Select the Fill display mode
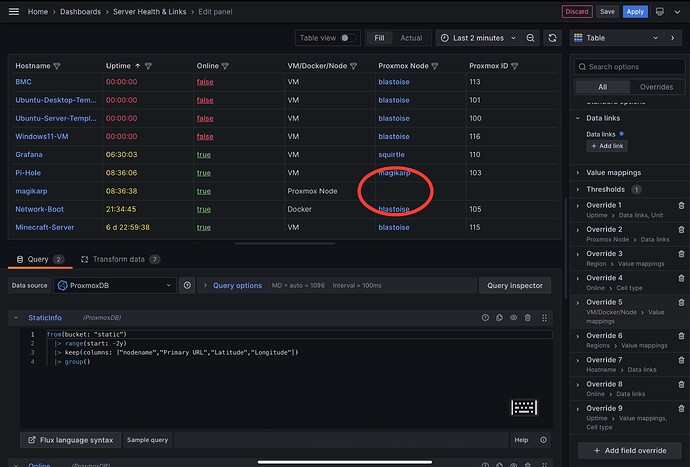Screen dimensions: 690x467 pyautogui.click(x=379, y=38)
